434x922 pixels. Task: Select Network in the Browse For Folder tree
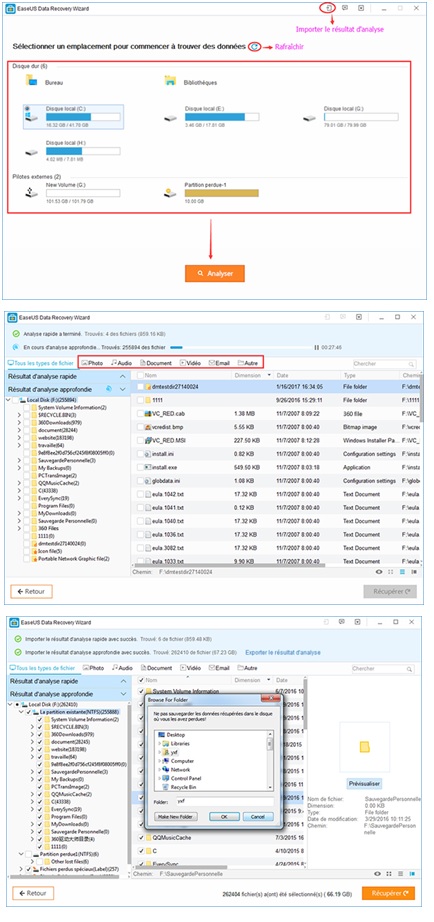[x=176, y=769]
